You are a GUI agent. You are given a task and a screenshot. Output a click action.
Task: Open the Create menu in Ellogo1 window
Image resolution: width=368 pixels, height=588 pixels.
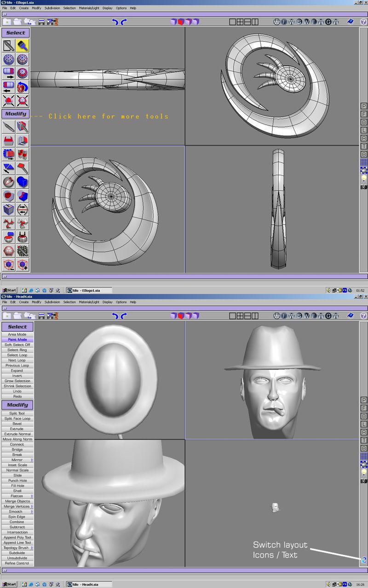click(23, 8)
